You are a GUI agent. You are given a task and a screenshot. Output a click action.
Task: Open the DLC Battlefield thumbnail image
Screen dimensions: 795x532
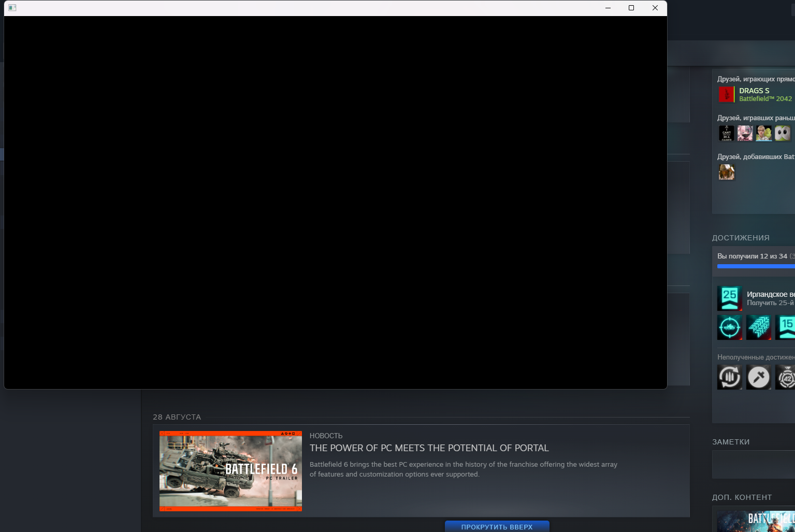tap(756, 521)
